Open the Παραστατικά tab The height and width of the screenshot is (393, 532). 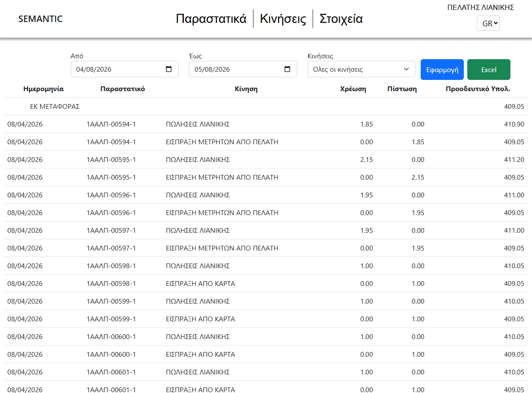[211, 19]
